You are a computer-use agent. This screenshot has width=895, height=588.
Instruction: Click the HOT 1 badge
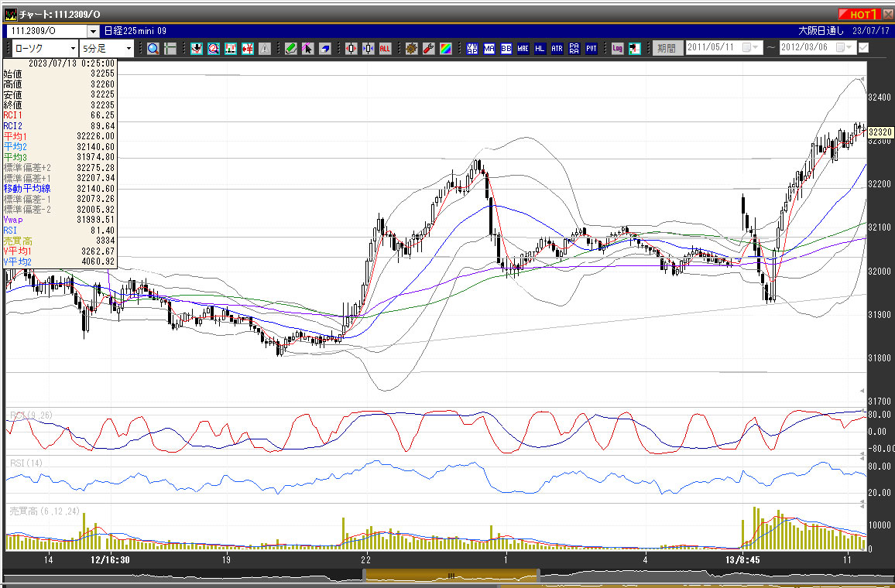click(859, 14)
